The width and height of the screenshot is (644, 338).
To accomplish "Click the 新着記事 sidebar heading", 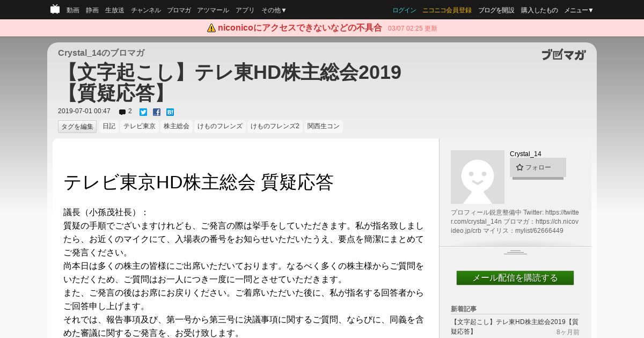I will click(x=464, y=309).
